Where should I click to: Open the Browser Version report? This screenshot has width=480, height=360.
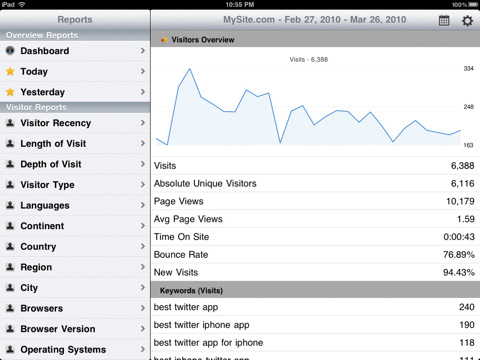(x=75, y=329)
